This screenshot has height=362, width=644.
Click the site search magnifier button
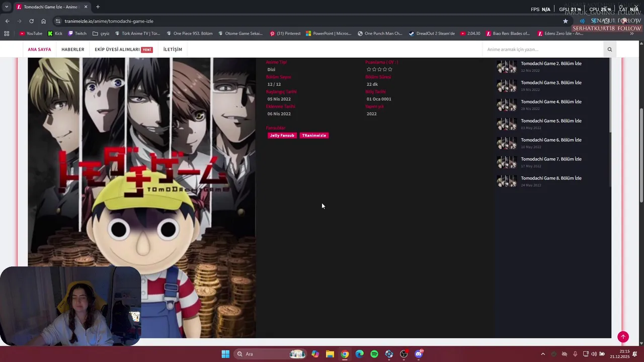610,49
